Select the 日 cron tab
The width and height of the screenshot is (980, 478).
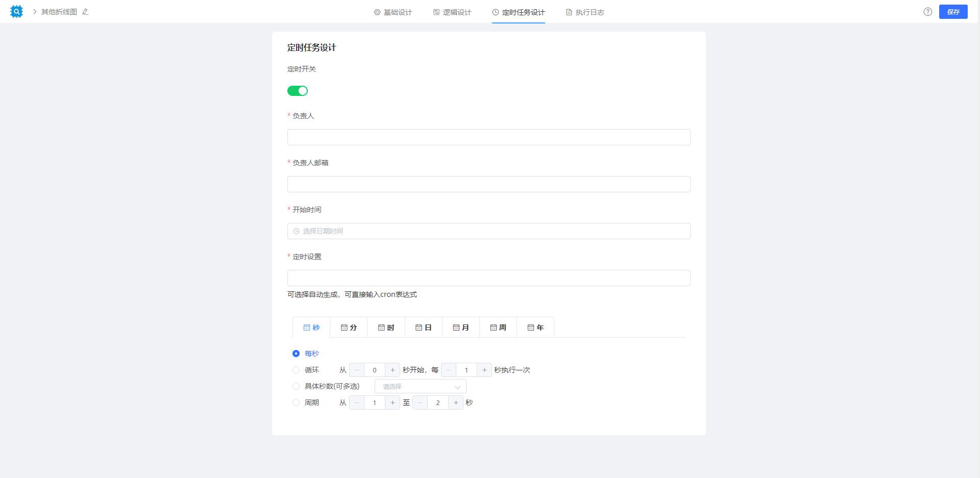coord(424,328)
